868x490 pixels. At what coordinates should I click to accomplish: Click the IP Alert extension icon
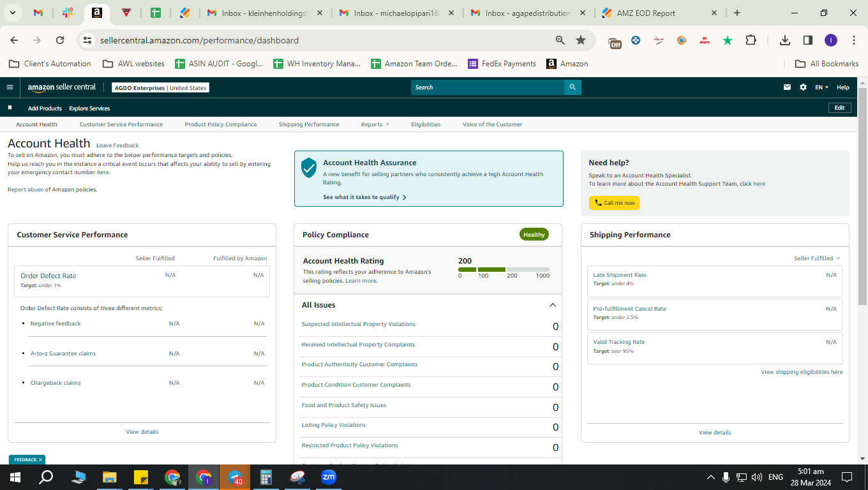click(705, 40)
